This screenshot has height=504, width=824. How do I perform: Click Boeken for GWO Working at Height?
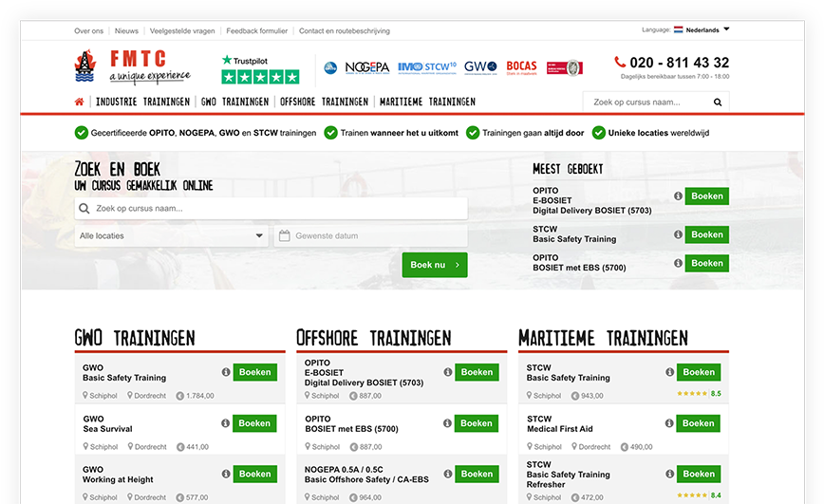254,474
